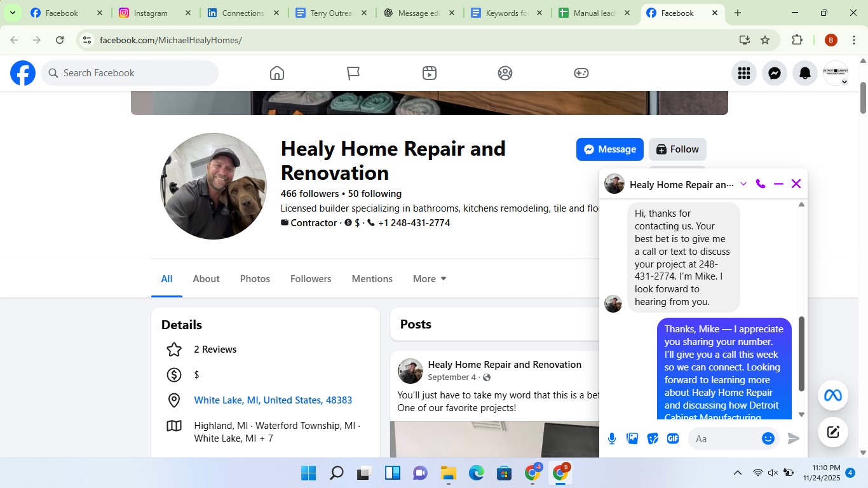Expand the chat settings chevron beside name
The height and width of the screenshot is (488, 868).
coord(743,184)
